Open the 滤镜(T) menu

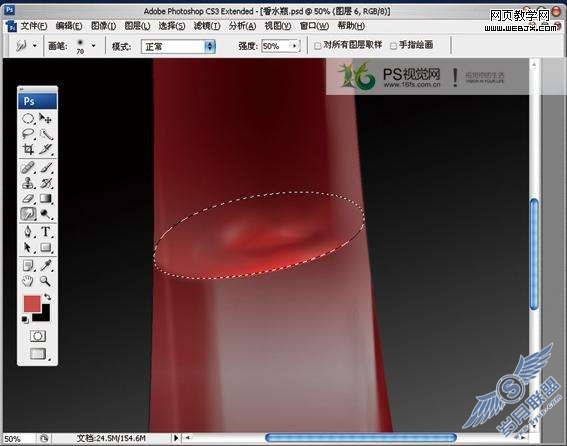pyautogui.click(x=207, y=26)
